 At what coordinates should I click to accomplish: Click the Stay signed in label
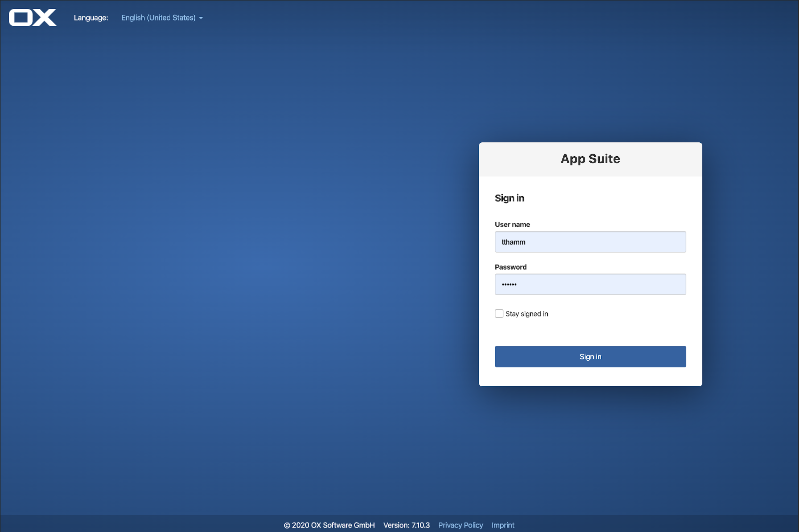click(x=526, y=313)
